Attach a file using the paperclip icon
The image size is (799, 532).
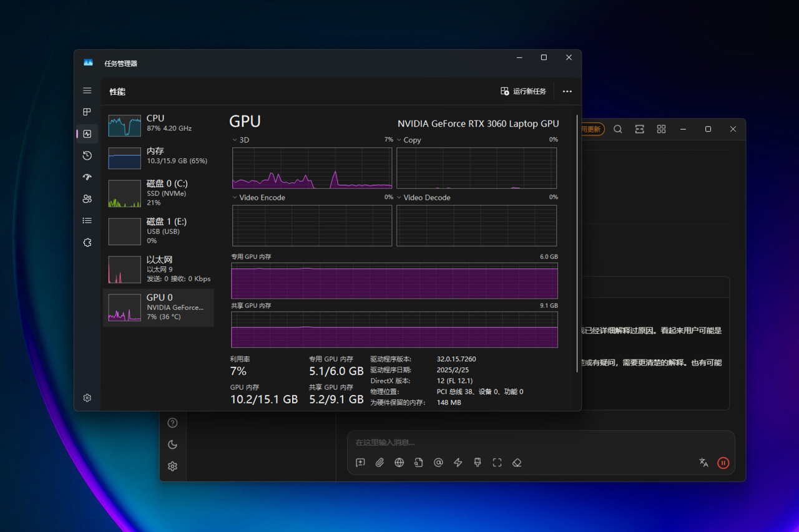click(380, 463)
